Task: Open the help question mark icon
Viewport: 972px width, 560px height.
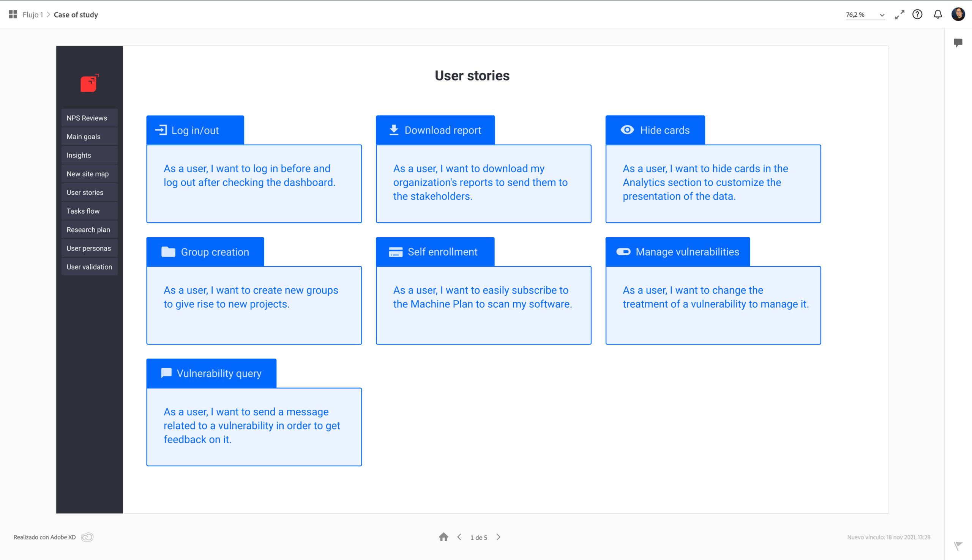Action: [917, 15]
